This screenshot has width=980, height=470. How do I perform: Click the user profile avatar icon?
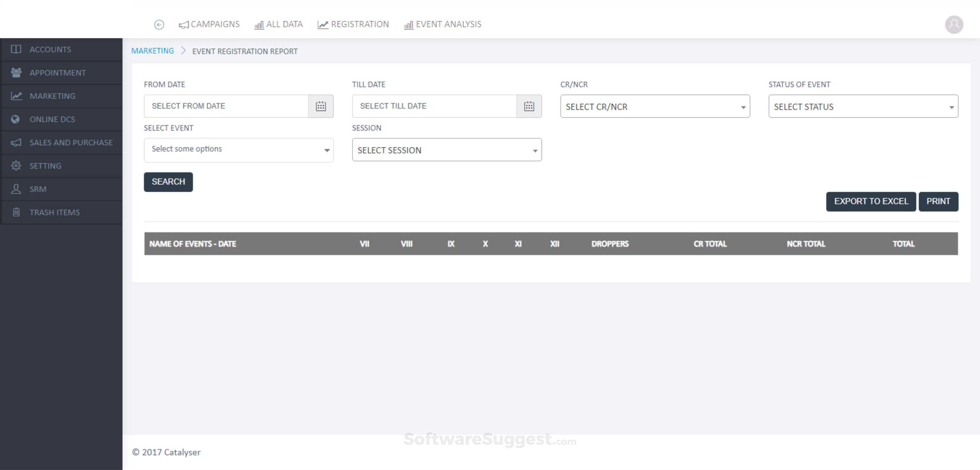(x=954, y=25)
